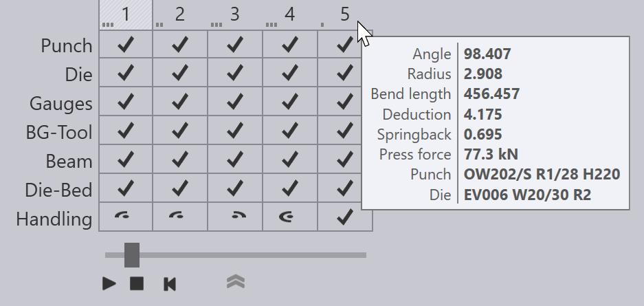Select bend step 4 column header

(x=290, y=15)
